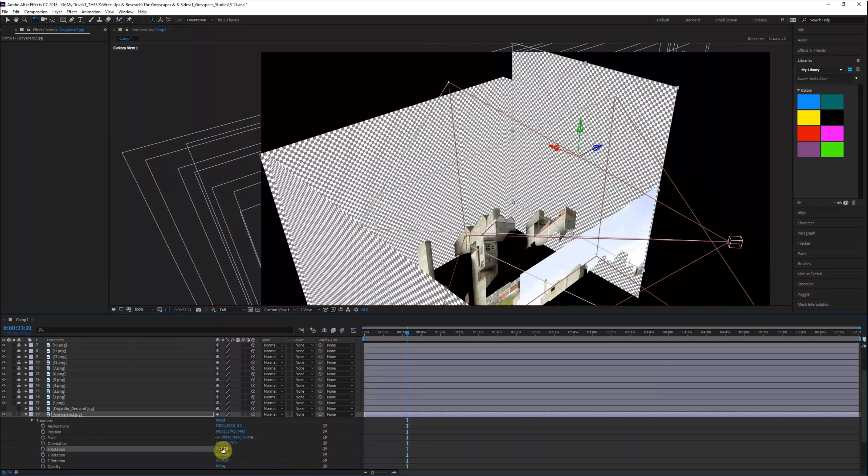Select the Pen tool
Viewport: 868px width, 476px height.
click(72, 20)
